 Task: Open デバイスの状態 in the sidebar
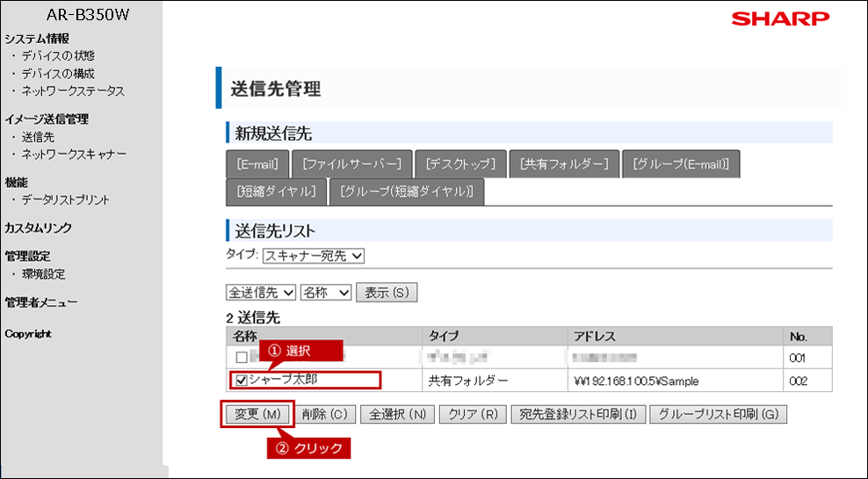coord(58,56)
